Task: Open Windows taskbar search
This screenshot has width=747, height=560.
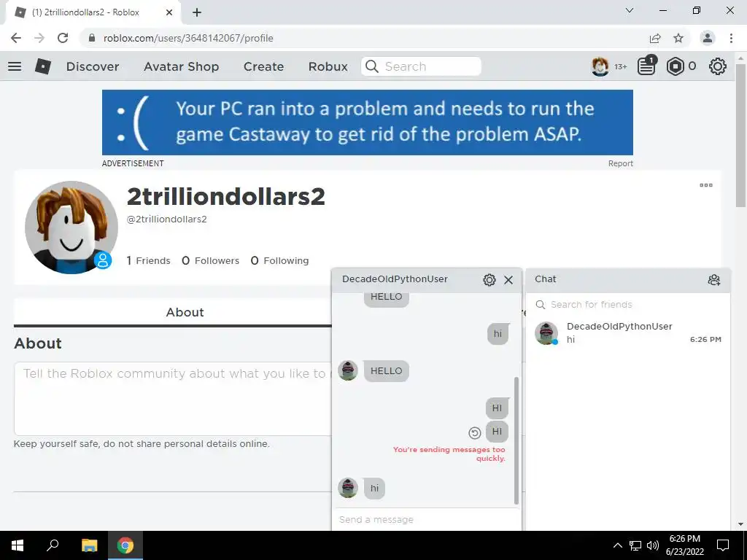Action: [x=53, y=545]
